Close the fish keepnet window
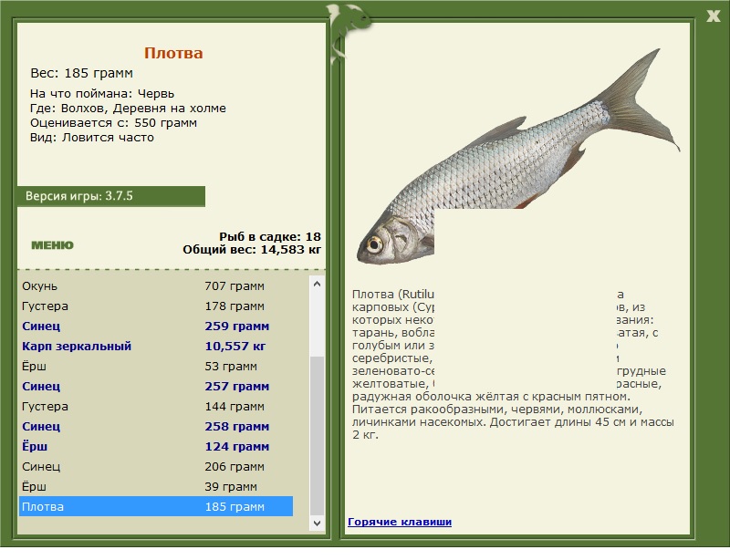The width and height of the screenshot is (730, 560). (x=713, y=16)
